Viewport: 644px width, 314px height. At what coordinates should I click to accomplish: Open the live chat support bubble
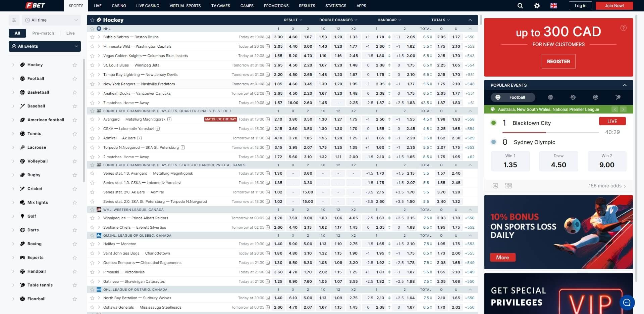click(x=627, y=303)
